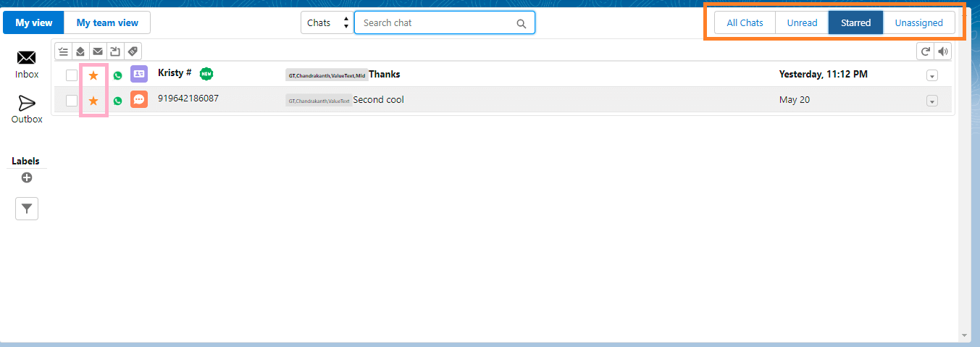Click the page vertical scrollbar down arrow

click(x=963, y=336)
